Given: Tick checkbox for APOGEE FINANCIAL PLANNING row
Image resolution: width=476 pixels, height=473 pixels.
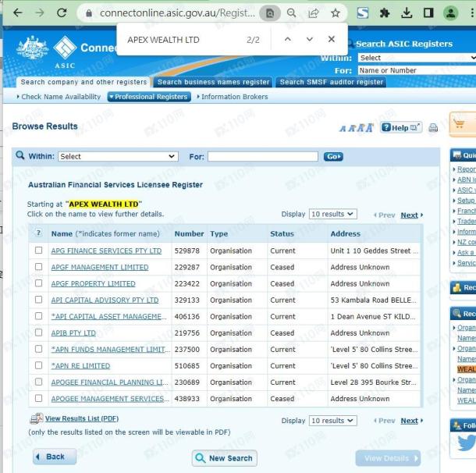Looking at the screenshot, I should point(38,382).
